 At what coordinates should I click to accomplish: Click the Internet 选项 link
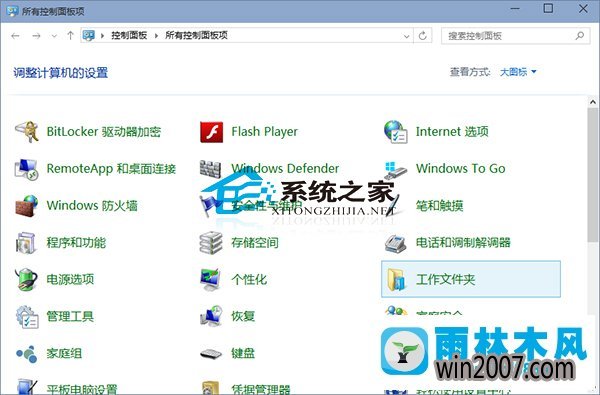(x=452, y=132)
